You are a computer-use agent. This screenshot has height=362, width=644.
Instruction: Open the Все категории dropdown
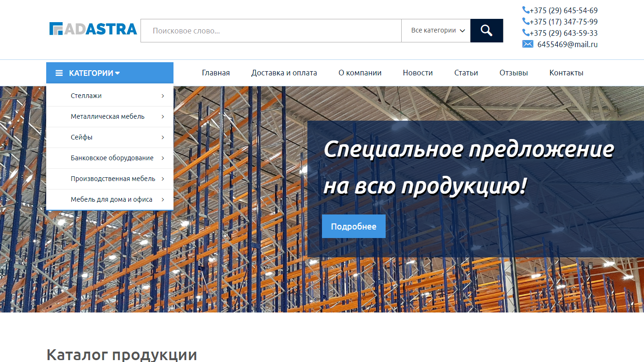point(436,31)
